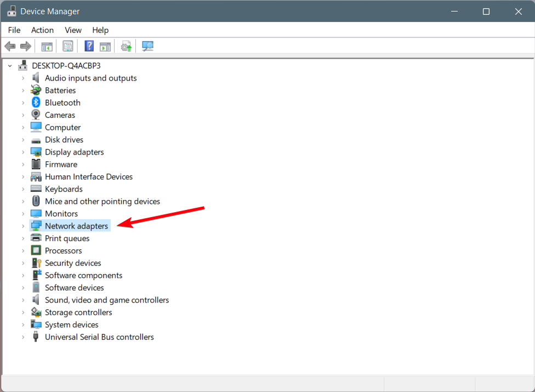Click the Storage controllers icon
The width and height of the screenshot is (535, 392).
36,312
